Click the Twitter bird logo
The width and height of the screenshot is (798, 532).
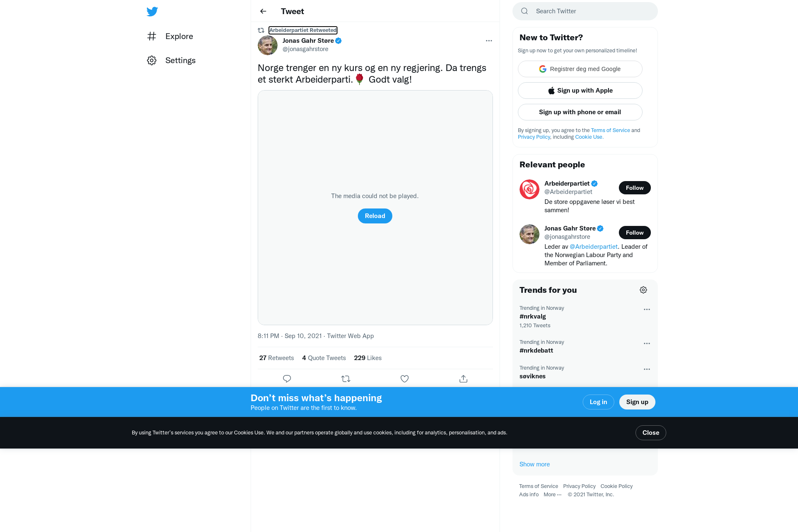tap(152, 11)
